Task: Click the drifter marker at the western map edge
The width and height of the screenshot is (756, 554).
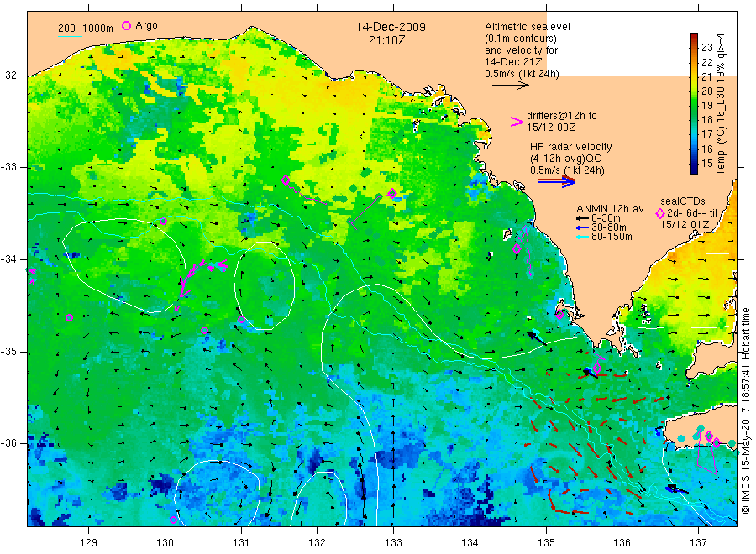Action: pyautogui.click(x=32, y=275)
